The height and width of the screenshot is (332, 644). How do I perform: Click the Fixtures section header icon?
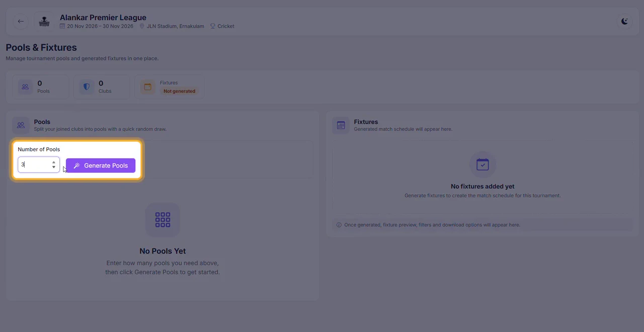[x=341, y=125]
